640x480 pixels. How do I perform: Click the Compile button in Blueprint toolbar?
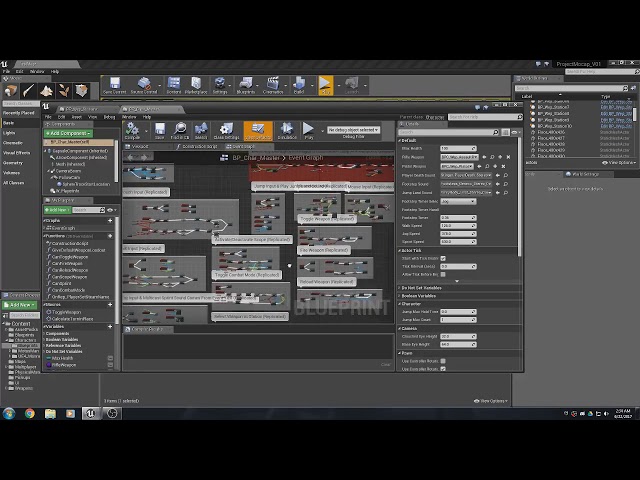(132, 131)
